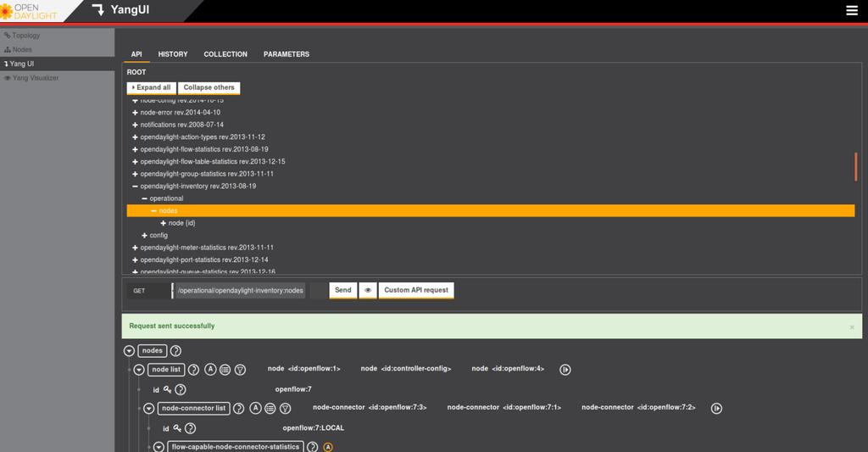This screenshot has height=452, width=868.
Task: Click the list view icon of node-connector list
Action: point(270,408)
